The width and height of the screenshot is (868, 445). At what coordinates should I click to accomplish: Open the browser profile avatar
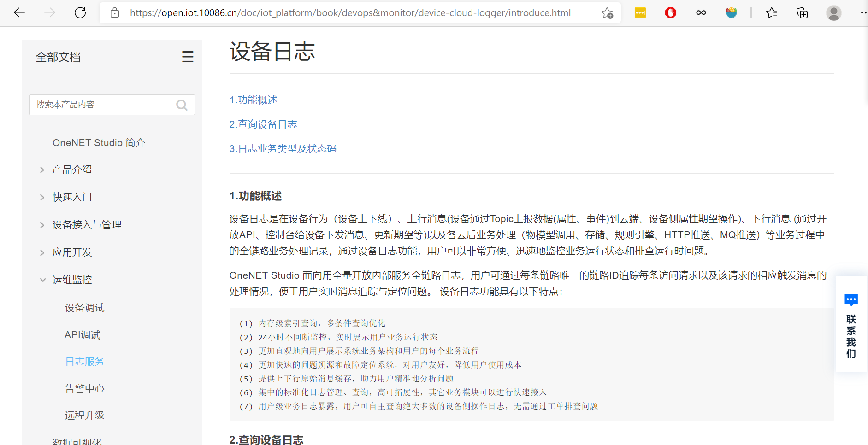(833, 12)
